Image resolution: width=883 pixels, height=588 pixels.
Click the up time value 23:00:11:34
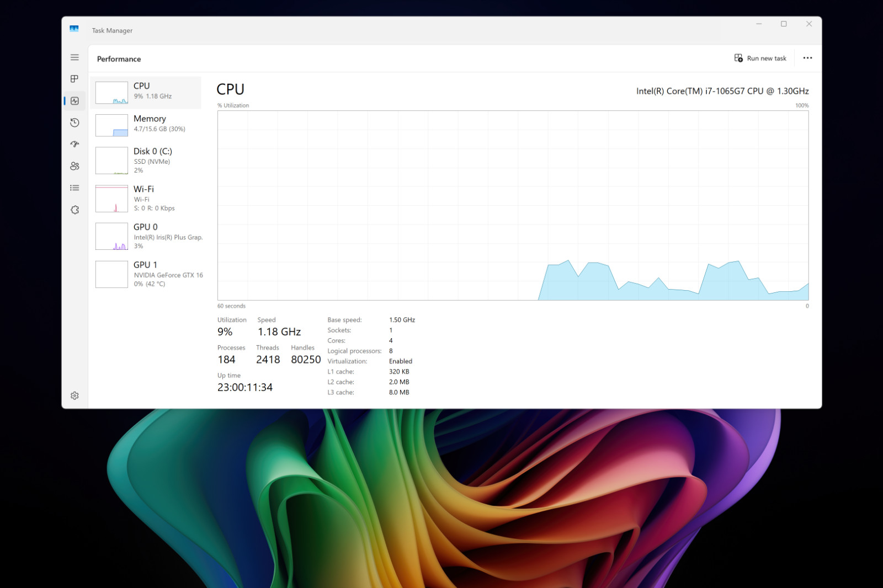(x=245, y=387)
